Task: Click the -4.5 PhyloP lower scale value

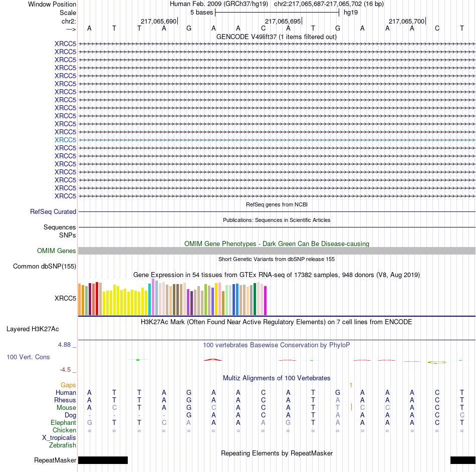Action: pos(65,370)
